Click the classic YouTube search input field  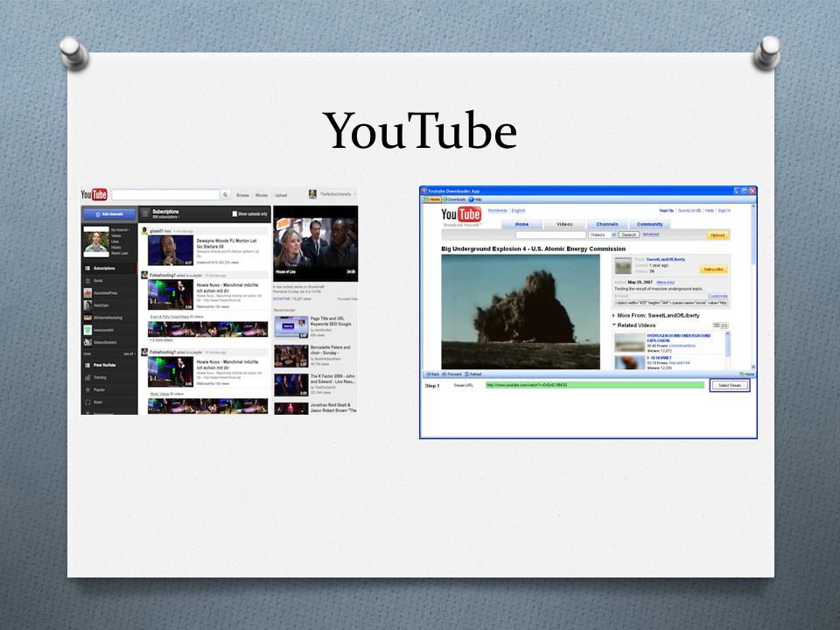tap(550, 234)
